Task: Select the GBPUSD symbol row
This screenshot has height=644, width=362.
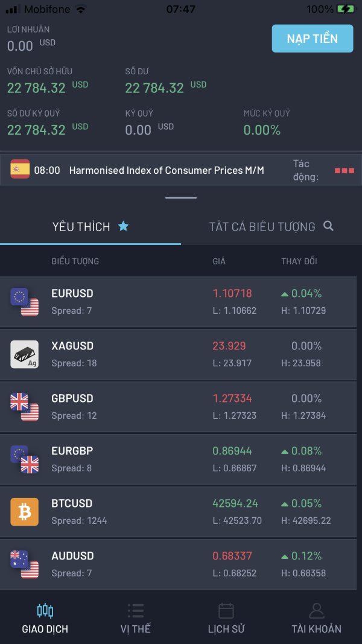Action: 178,407
